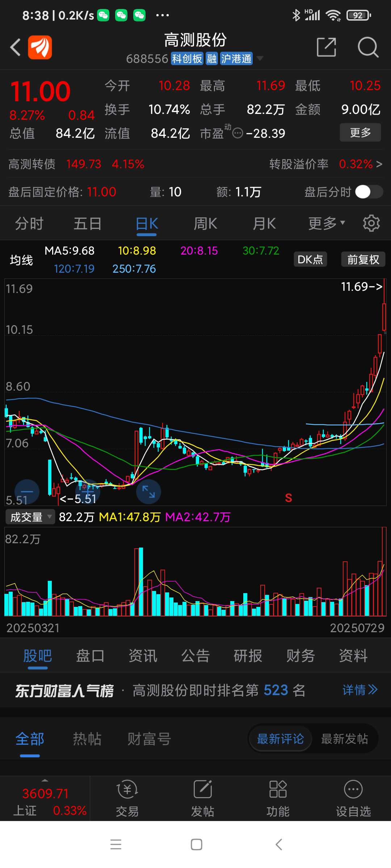Viewport: 391px width, 868px height.
Task: Go back with the top-left arrow
Action: click(x=15, y=47)
